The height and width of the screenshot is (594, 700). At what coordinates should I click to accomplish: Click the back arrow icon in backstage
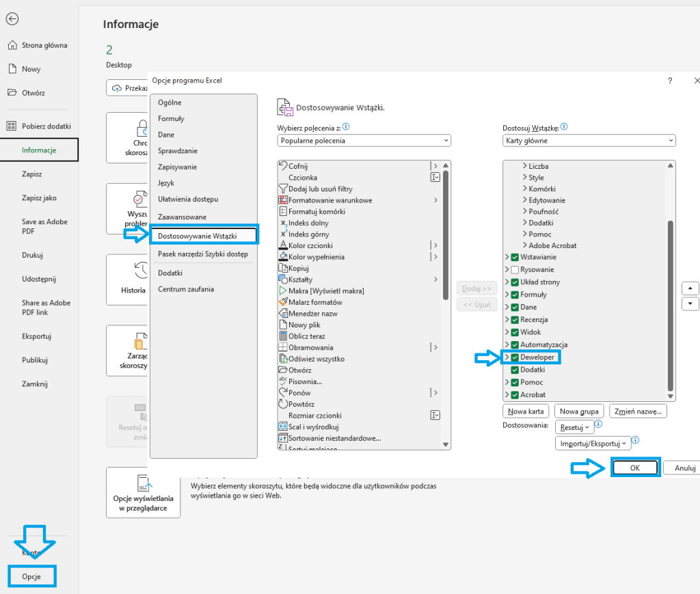(x=12, y=19)
